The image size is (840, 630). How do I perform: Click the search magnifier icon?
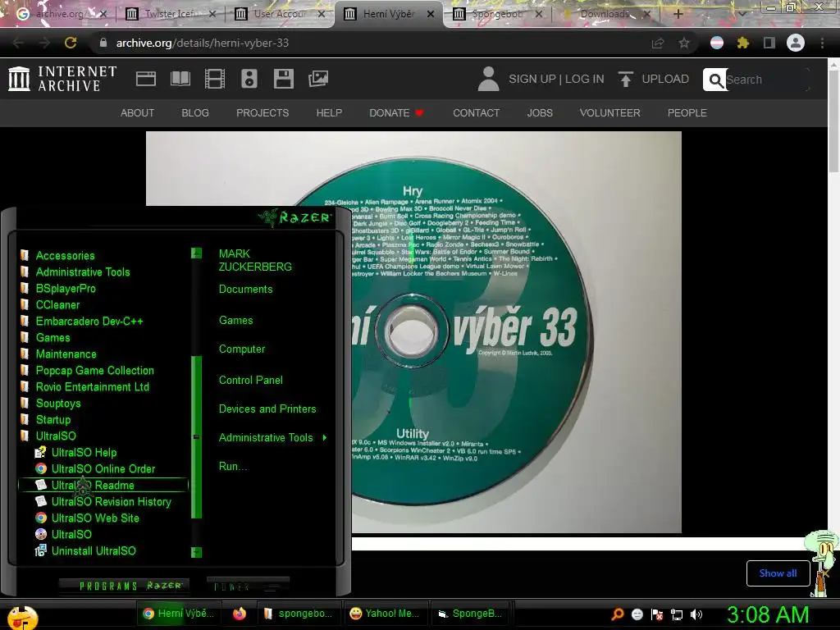715,80
